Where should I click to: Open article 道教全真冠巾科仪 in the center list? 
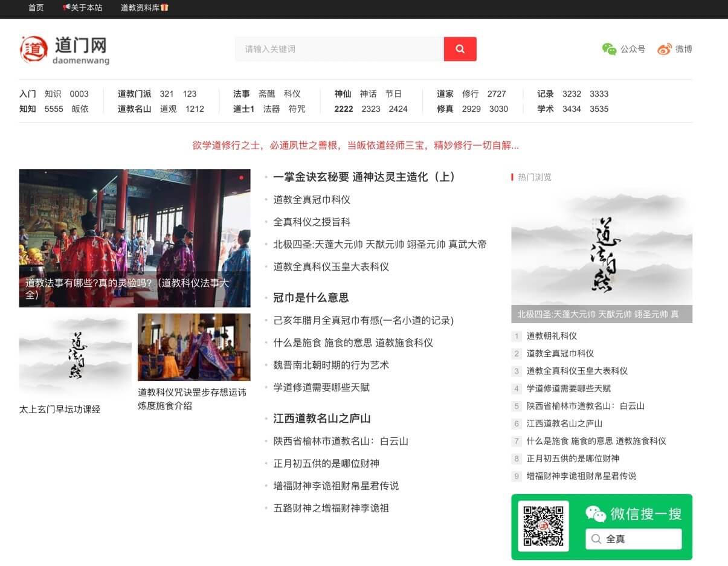pyautogui.click(x=312, y=199)
